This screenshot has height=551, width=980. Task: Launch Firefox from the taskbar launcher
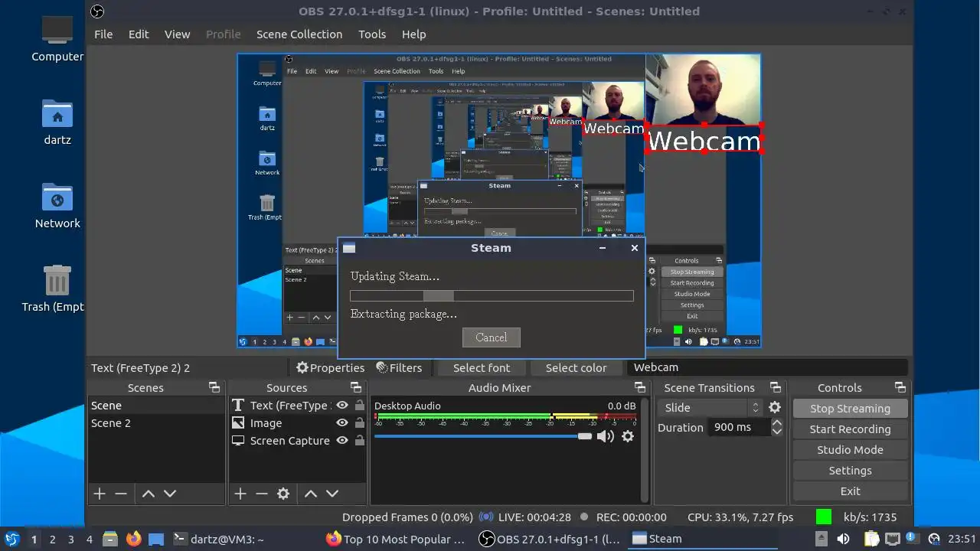click(133, 539)
